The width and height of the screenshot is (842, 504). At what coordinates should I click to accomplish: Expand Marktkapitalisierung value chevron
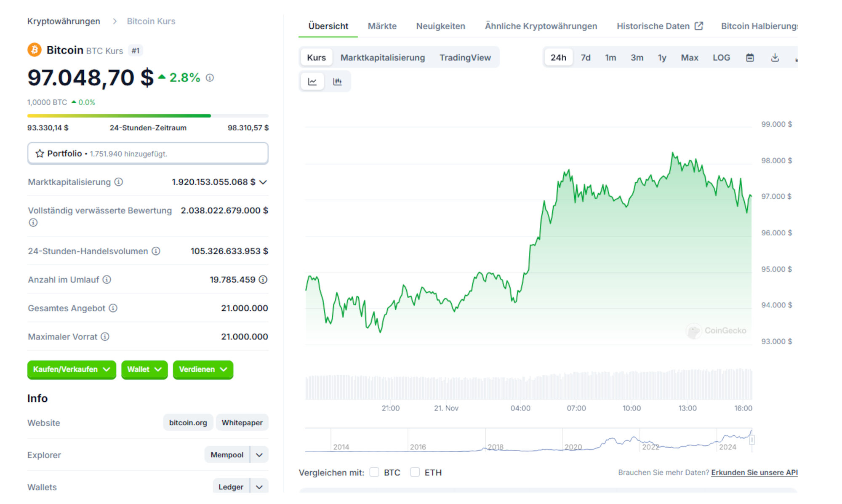click(263, 182)
